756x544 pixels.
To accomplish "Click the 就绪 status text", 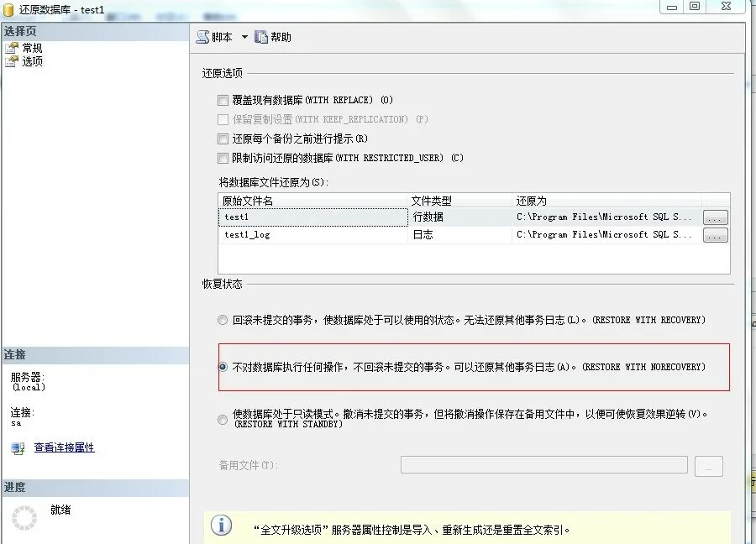I will click(x=60, y=510).
